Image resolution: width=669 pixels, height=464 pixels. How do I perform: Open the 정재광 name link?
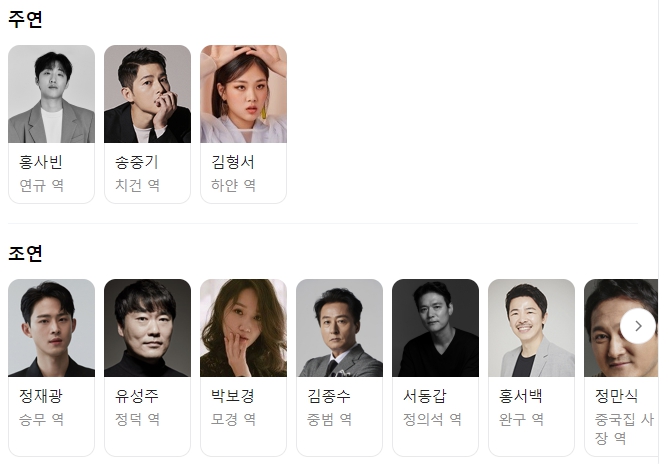tap(41, 396)
